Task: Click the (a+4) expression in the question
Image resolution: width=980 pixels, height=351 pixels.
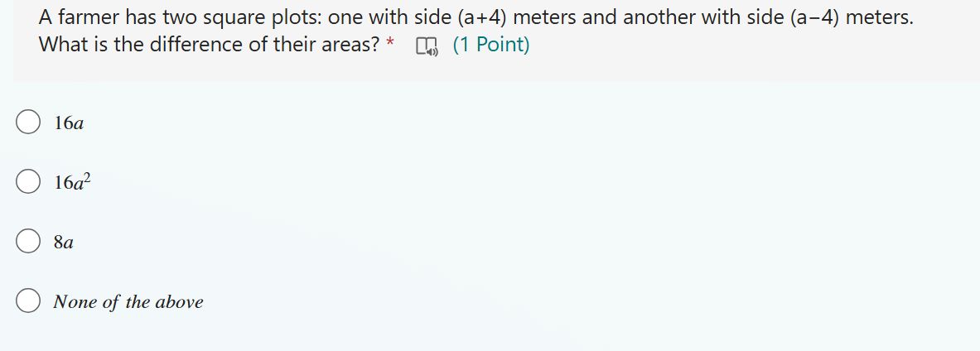Action: click(482, 17)
